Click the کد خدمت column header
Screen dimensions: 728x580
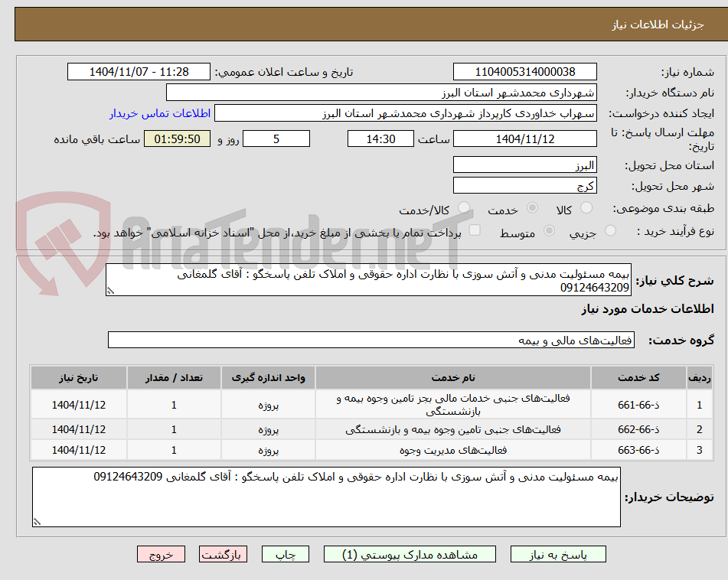(x=638, y=378)
